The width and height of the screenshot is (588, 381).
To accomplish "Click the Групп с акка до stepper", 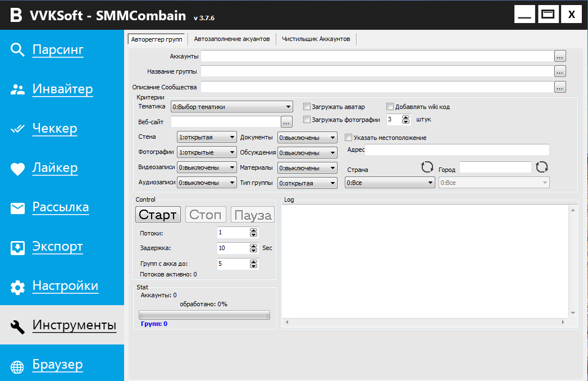I will pyautogui.click(x=253, y=264).
